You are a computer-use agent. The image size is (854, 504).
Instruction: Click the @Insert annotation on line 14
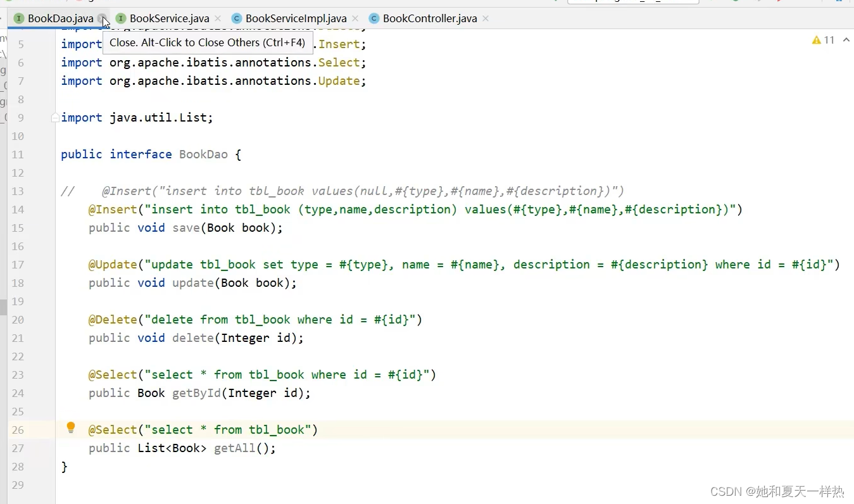[x=113, y=210]
